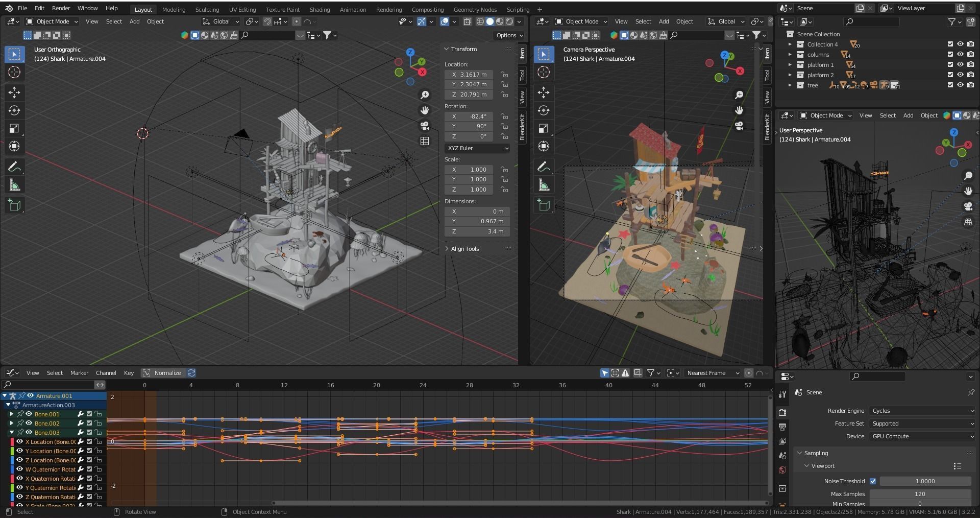Hide X Location channel curve
The image size is (980, 518).
click(20, 442)
